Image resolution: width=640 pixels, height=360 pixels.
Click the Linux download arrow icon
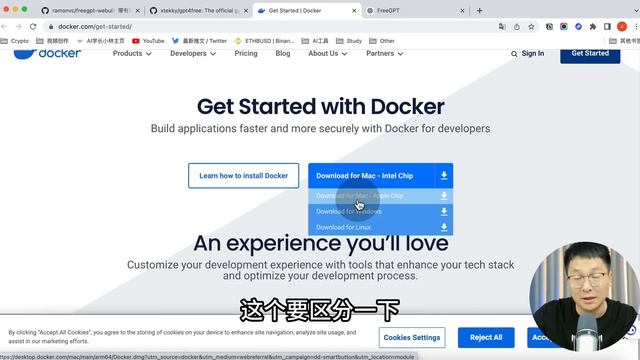(444, 227)
